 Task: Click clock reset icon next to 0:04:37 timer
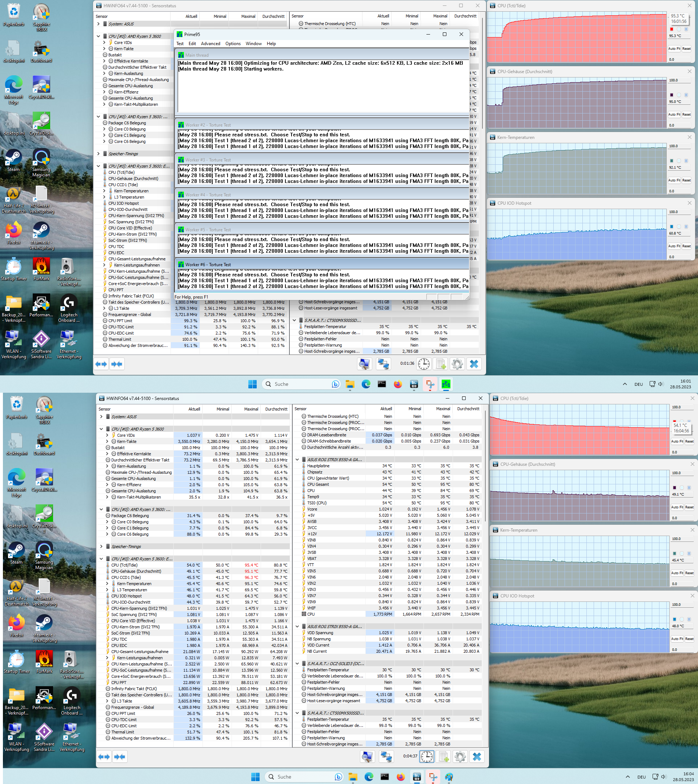(426, 756)
